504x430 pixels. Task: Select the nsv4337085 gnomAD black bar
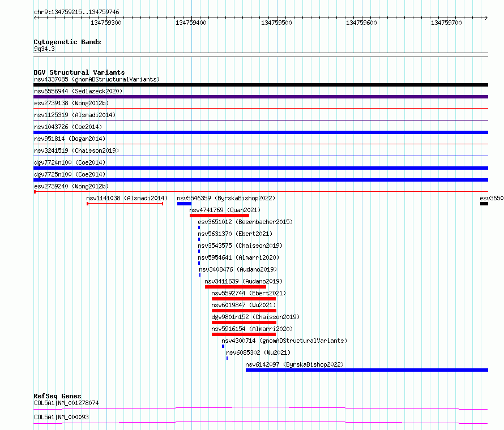point(260,85)
